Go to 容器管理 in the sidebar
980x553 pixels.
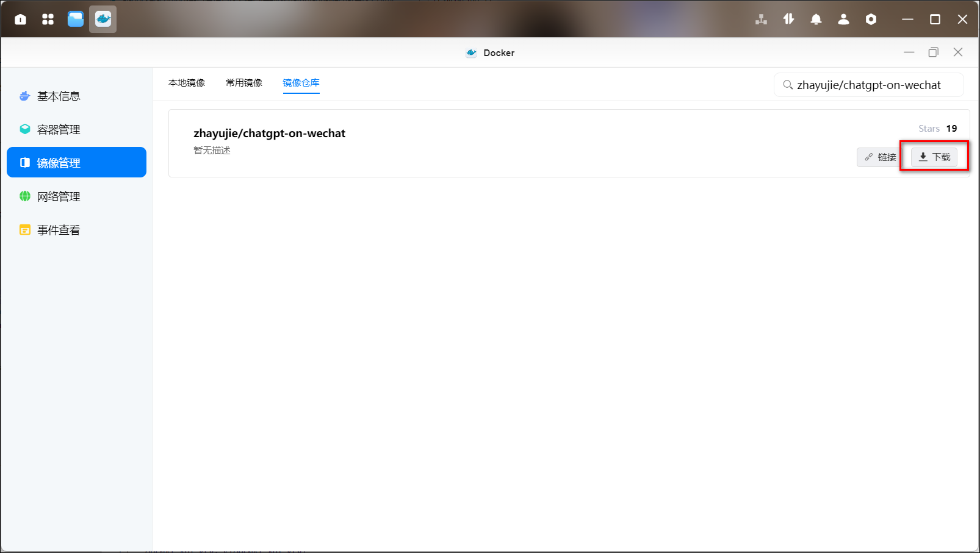pos(59,130)
